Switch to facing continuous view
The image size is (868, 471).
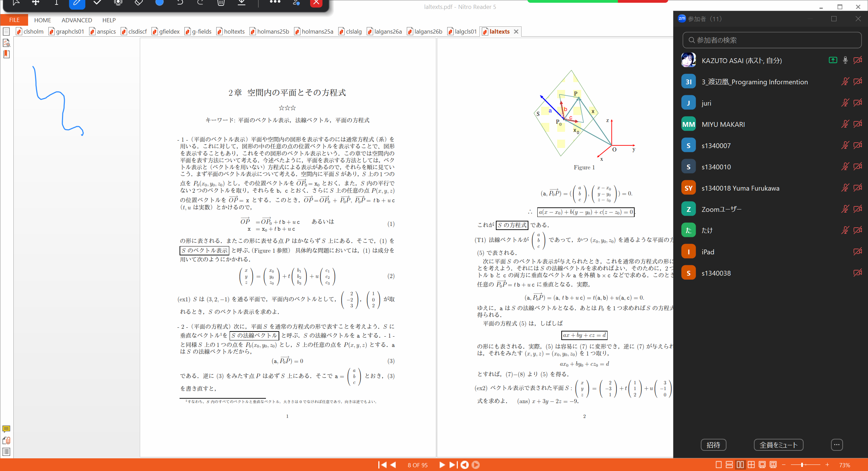click(x=751, y=465)
